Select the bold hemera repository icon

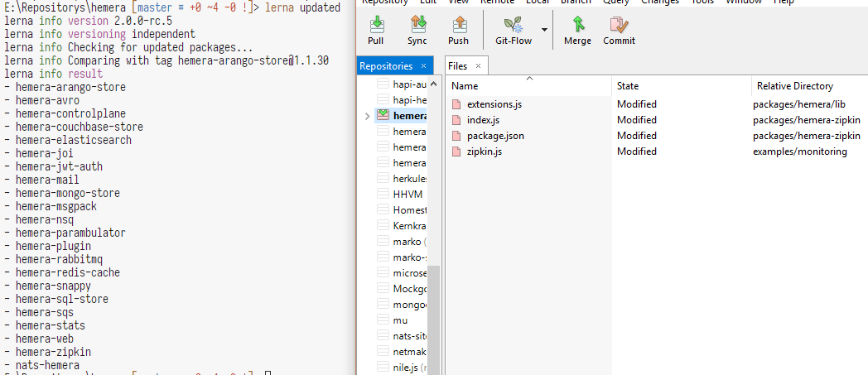383,115
